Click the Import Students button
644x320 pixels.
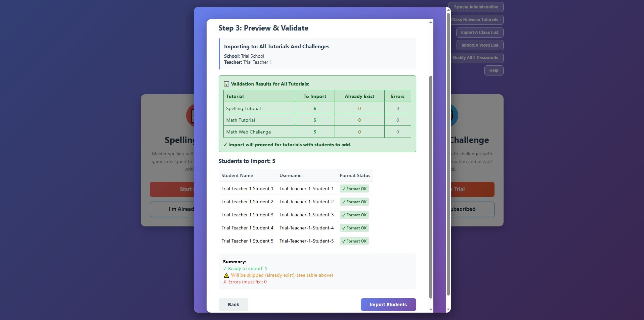[x=388, y=304]
